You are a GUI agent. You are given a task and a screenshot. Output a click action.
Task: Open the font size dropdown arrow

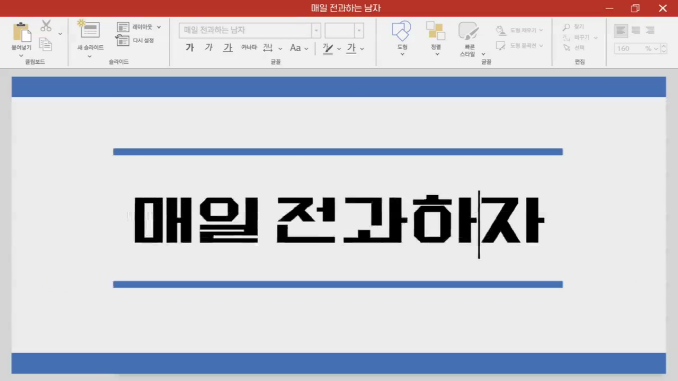click(359, 30)
